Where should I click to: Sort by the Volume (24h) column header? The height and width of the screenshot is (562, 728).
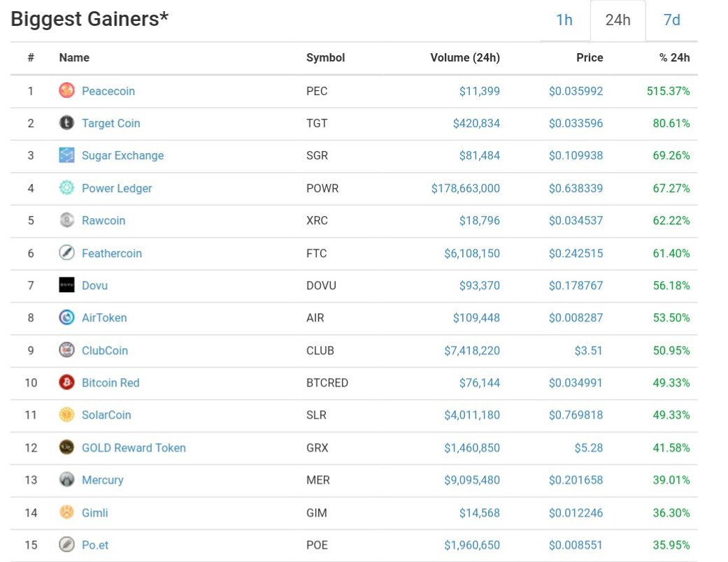coord(465,57)
